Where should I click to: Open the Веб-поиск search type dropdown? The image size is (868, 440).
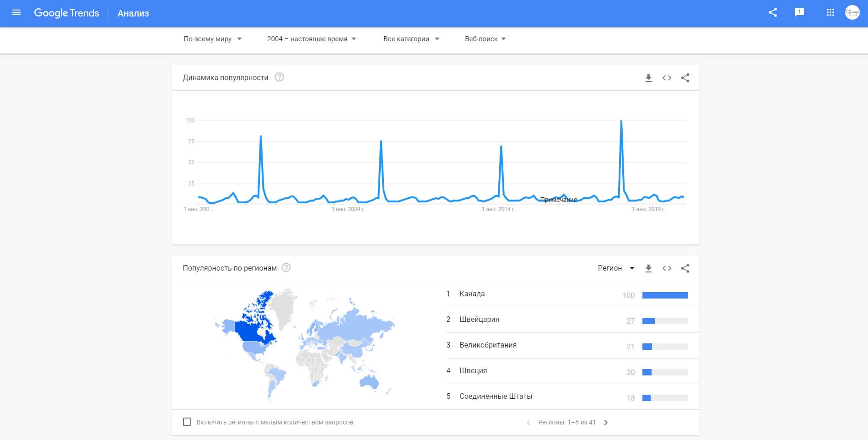click(x=485, y=39)
